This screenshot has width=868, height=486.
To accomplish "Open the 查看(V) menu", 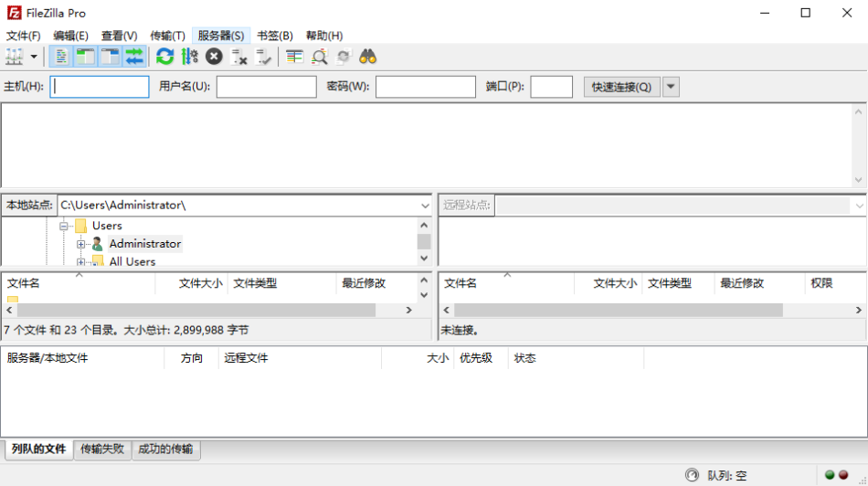I will pos(119,36).
